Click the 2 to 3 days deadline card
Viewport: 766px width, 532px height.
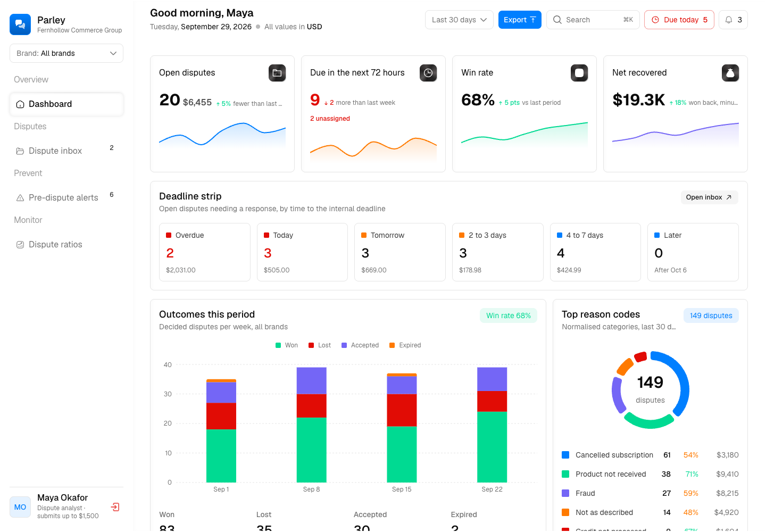point(498,252)
